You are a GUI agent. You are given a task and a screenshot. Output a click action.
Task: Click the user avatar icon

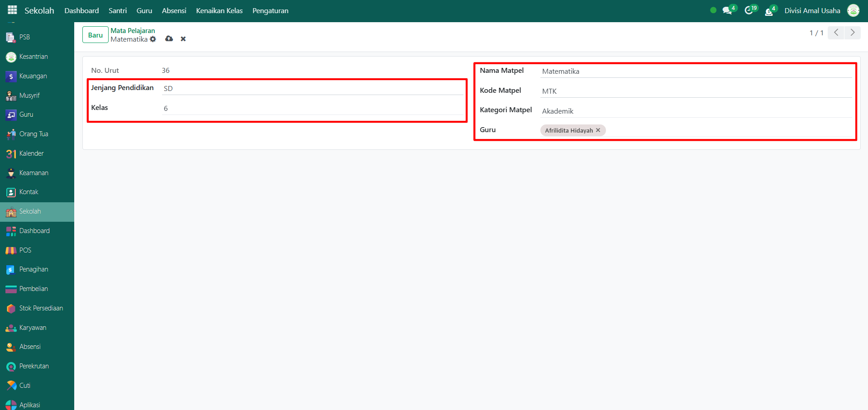coord(853,10)
